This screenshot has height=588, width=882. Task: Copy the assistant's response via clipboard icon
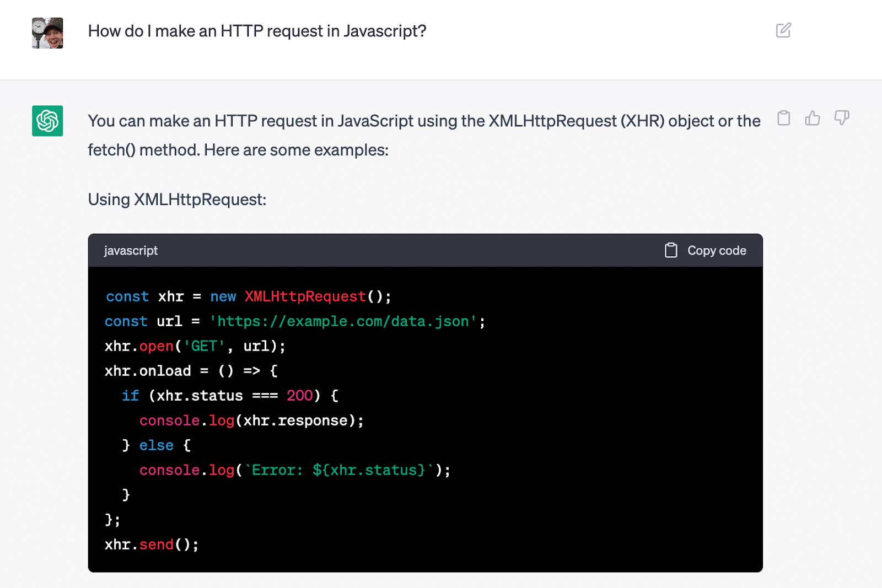tap(783, 118)
